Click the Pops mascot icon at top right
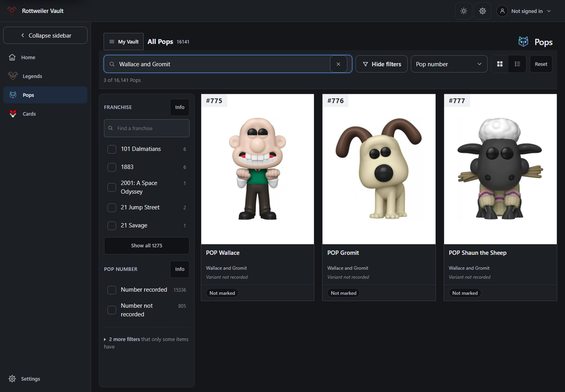 pos(523,42)
